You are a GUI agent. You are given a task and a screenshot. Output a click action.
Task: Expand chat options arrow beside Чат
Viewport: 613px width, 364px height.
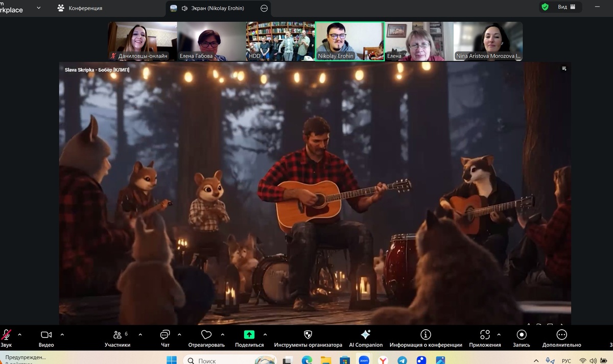[x=179, y=335]
